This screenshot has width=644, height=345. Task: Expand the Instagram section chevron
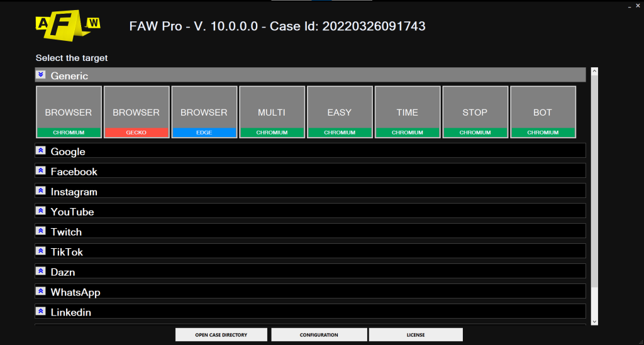pos(41,191)
